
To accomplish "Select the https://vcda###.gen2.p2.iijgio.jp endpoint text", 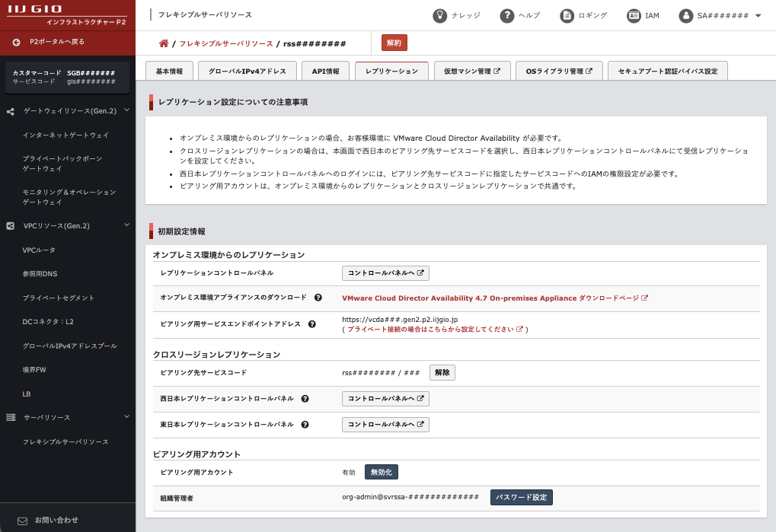I will pyautogui.click(x=400, y=320).
